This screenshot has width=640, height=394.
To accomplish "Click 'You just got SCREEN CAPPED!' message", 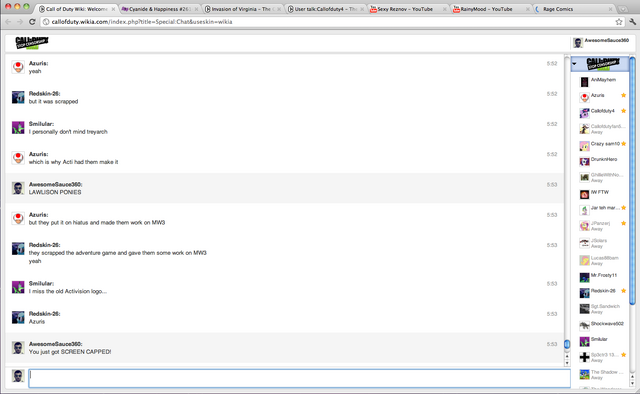I will tap(70, 352).
